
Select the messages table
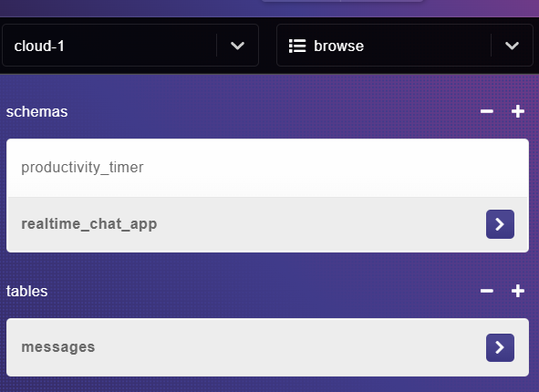coord(267,347)
